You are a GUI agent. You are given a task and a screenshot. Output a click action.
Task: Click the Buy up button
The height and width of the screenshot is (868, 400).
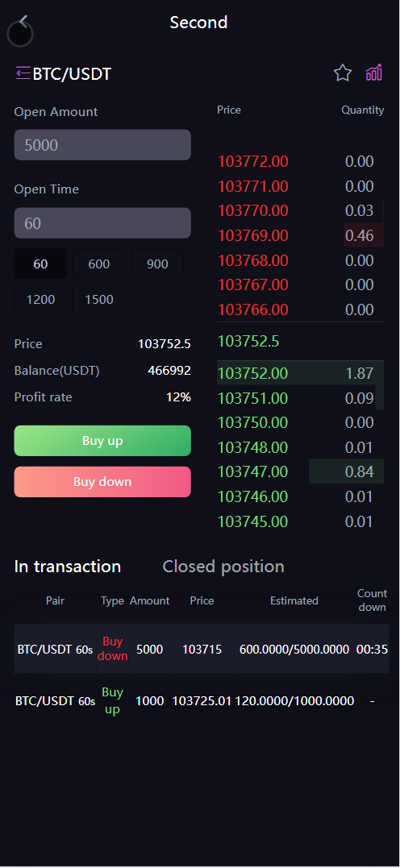[x=102, y=441]
